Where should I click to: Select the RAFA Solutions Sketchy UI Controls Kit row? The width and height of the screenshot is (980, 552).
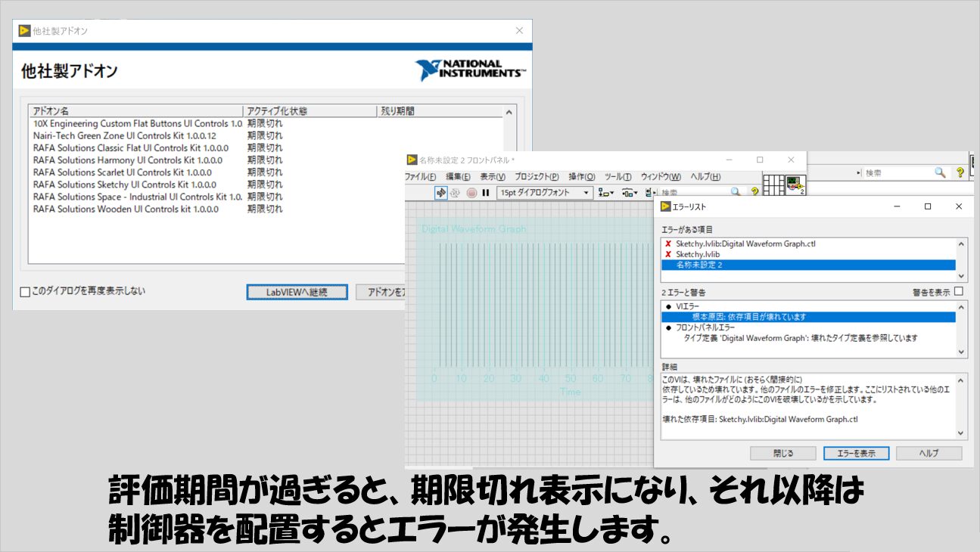[x=266, y=185]
